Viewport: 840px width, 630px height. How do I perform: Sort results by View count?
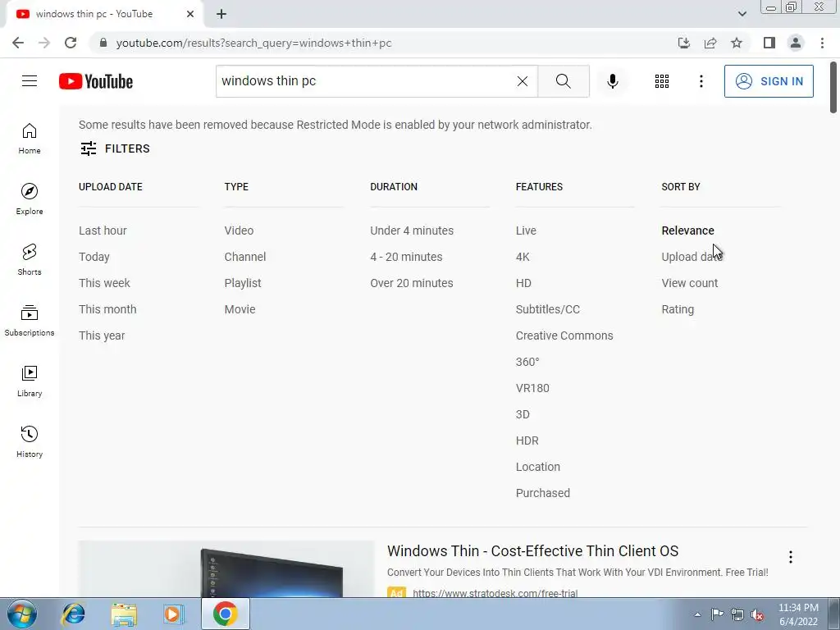[x=689, y=283]
